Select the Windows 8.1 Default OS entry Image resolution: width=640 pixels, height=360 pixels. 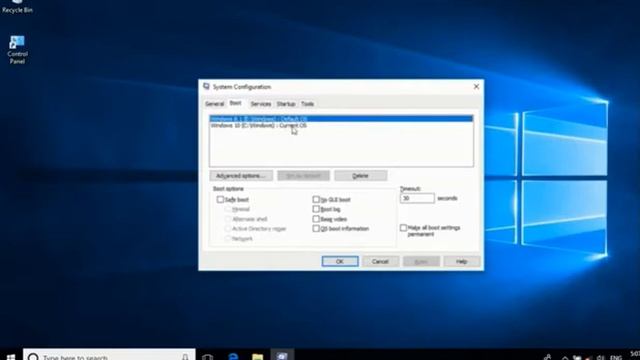341,119
